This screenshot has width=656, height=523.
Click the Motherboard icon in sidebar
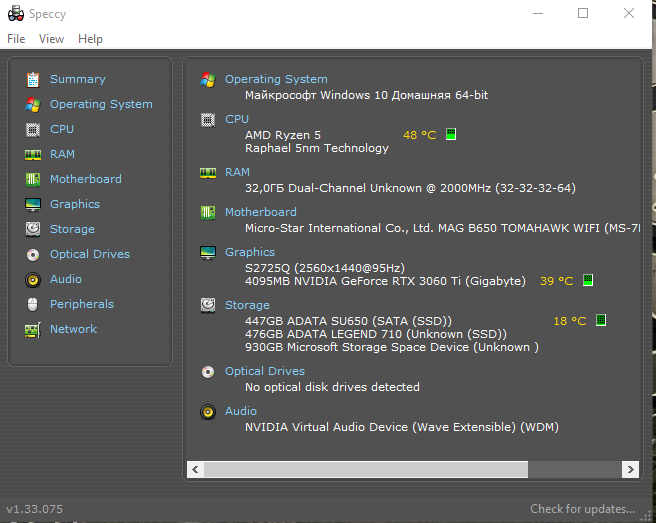[x=33, y=179]
